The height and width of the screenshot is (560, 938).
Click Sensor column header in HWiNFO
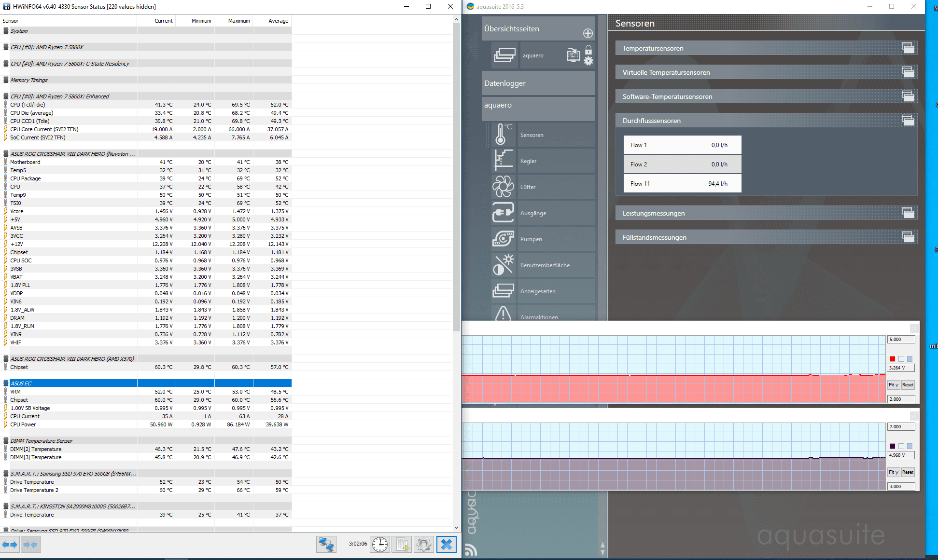pos(69,21)
